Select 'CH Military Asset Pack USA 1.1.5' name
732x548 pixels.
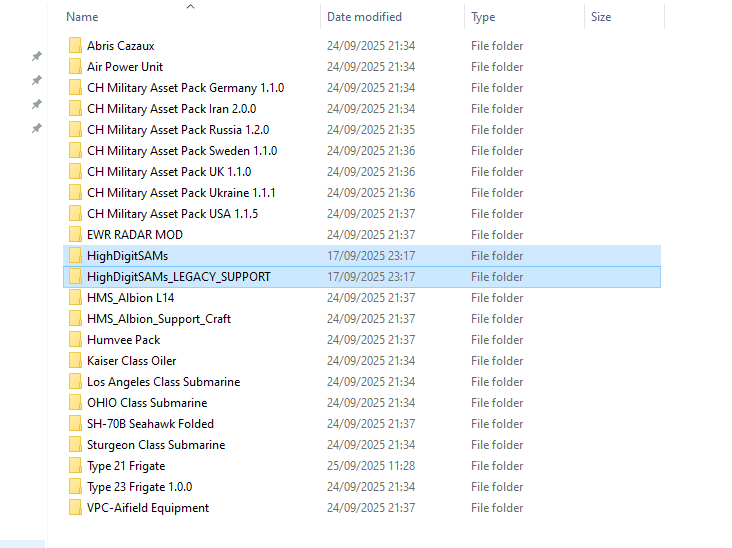pos(172,214)
